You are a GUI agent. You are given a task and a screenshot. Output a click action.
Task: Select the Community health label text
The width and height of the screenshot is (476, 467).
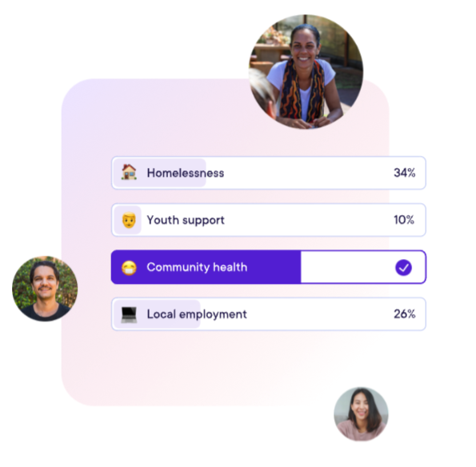[197, 267]
